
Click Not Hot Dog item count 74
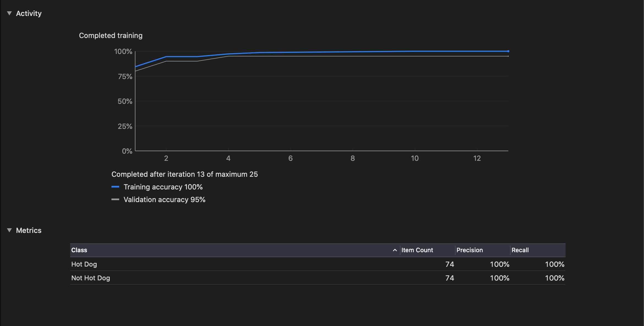(x=450, y=278)
